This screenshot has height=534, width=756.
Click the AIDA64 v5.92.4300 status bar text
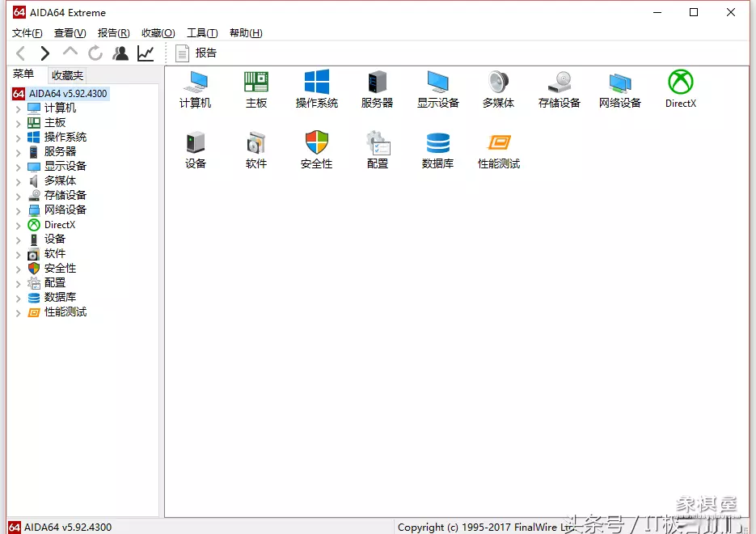(68, 528)
